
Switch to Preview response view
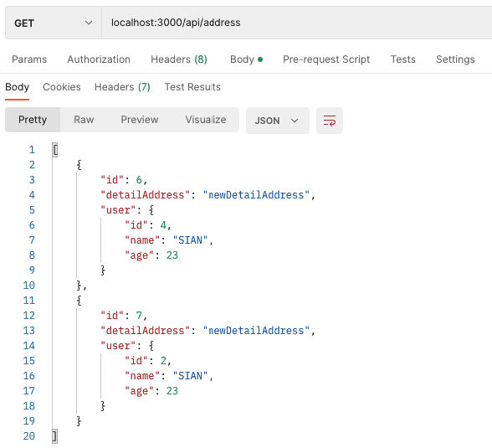click(x=140, y=120)
